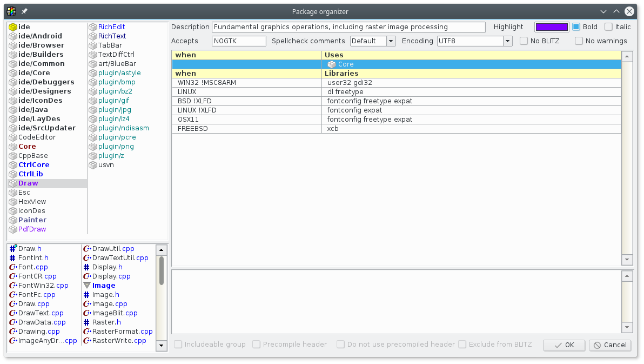Click the Font.cpp source file icon
This screenshot has width=644, height=364.
click(13, 267)
